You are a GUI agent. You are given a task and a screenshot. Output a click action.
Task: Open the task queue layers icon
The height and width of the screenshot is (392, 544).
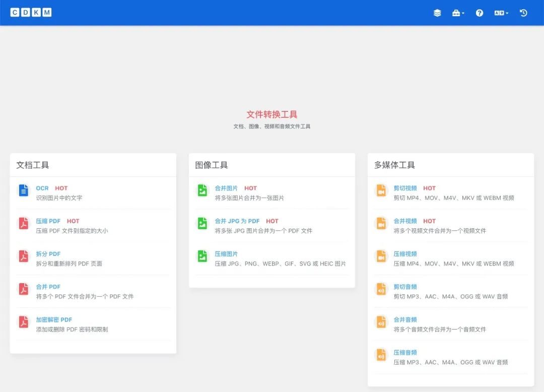point(437,13)
